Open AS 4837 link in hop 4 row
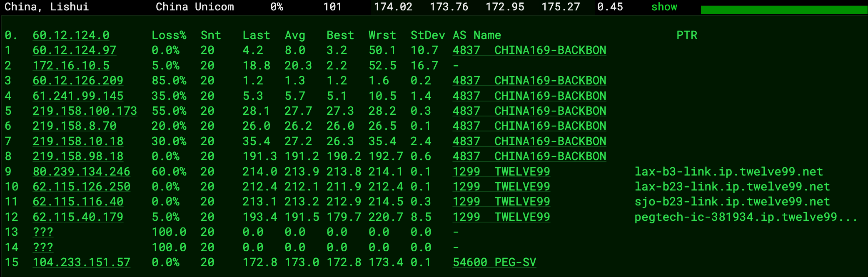This screenshot has width=868, height=277. [529, 96]
